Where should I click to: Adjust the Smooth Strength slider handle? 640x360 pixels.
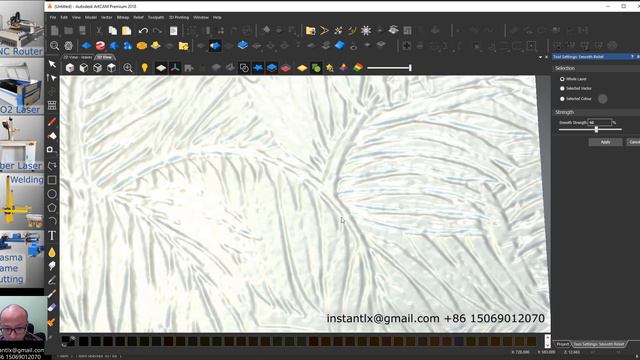tap(596, 129)
